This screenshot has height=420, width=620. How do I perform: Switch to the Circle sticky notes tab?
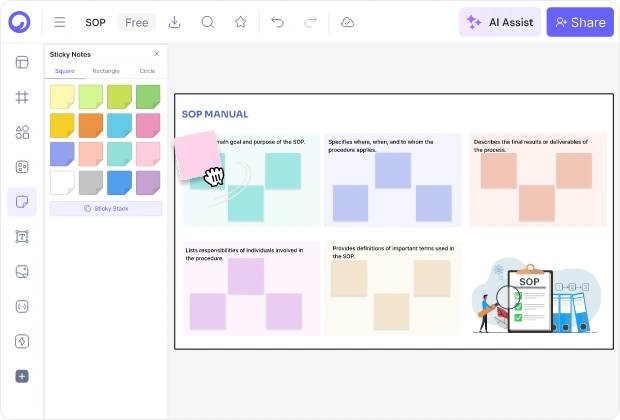[147, 71]
